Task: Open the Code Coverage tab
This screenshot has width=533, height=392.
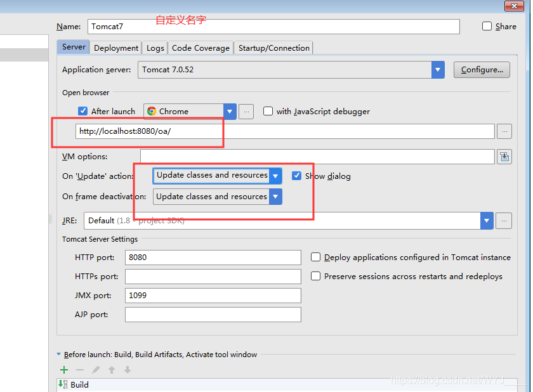Action: [x=201, y=48]
